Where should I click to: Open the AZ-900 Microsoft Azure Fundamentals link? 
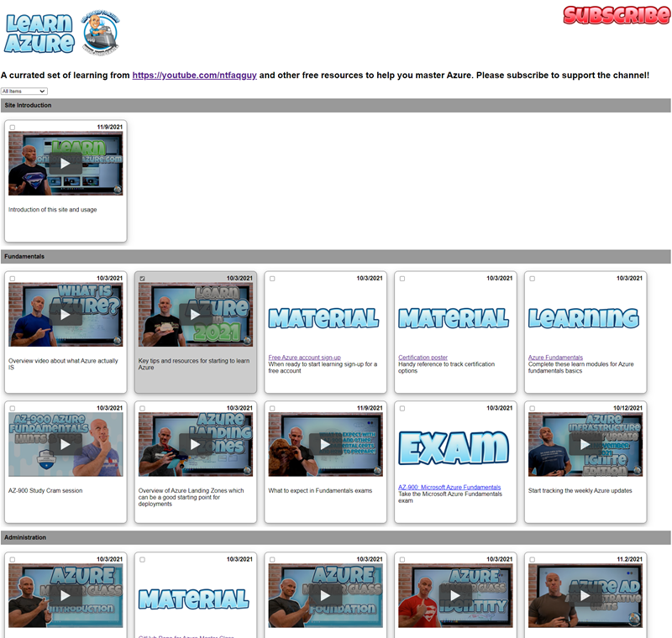tap(449, 487)
